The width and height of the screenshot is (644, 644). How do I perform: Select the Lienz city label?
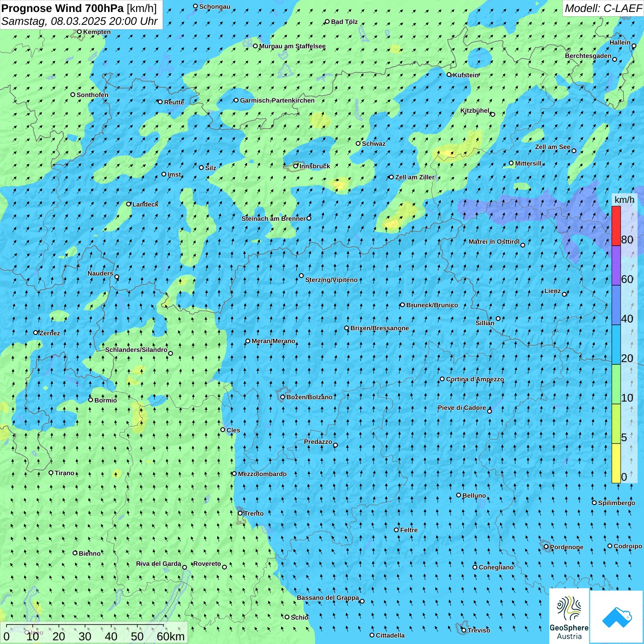point(552,291)
